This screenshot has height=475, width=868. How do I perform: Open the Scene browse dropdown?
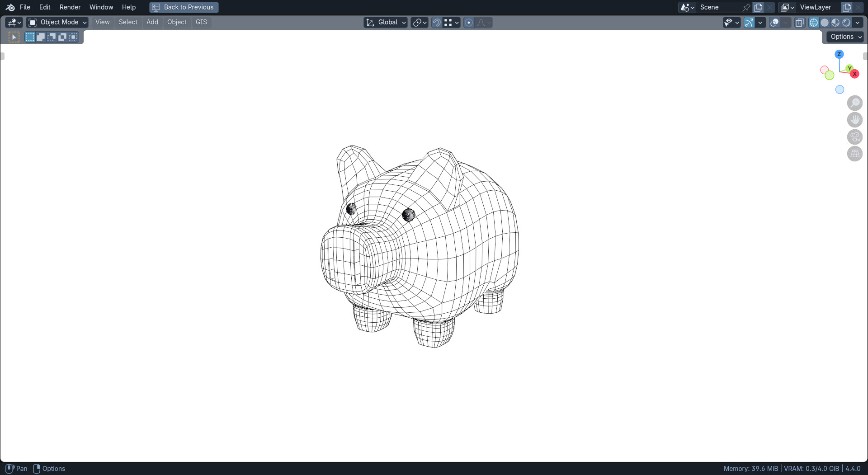click(x=687, y=7)
